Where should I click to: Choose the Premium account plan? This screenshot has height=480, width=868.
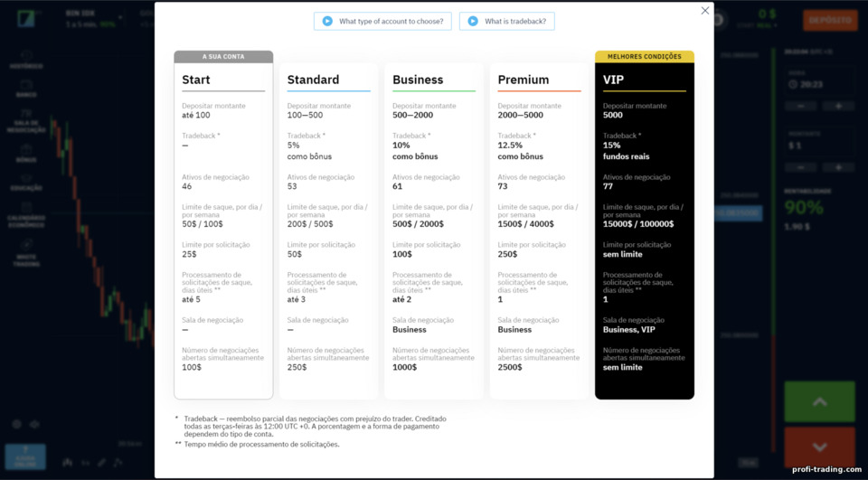(x=539, y=231)
